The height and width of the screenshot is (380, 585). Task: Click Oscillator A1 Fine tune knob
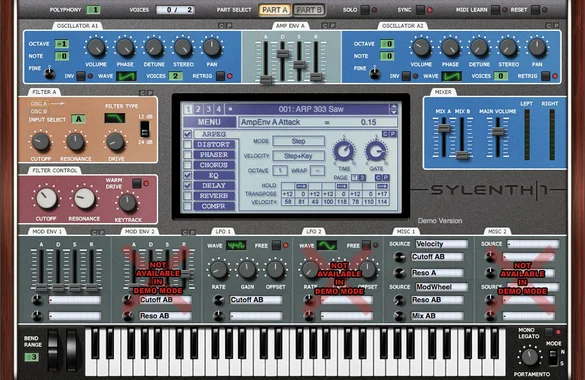(49, 73)
